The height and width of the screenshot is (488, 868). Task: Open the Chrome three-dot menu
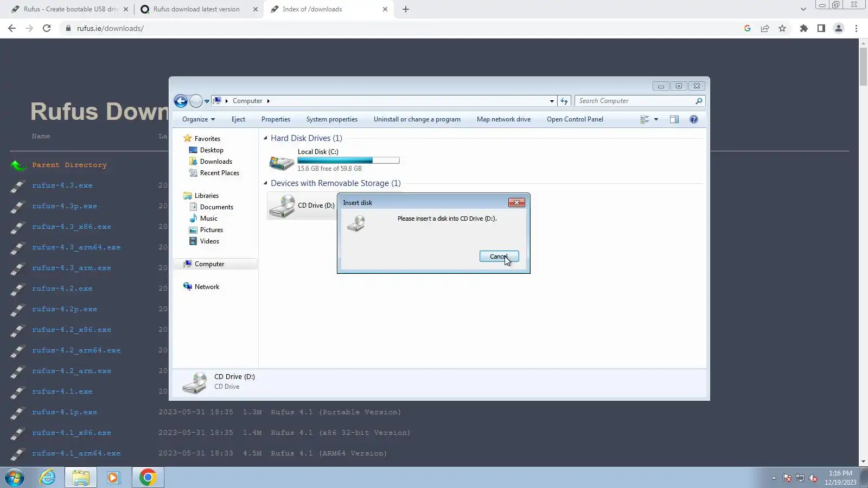857,28
